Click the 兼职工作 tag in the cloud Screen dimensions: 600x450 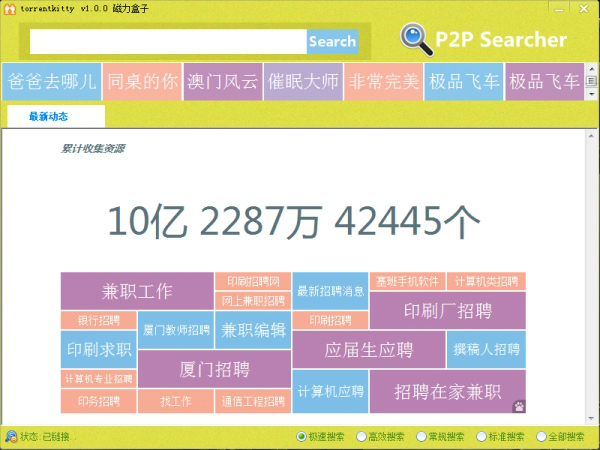pyautogui.click(x=137, y=292)
